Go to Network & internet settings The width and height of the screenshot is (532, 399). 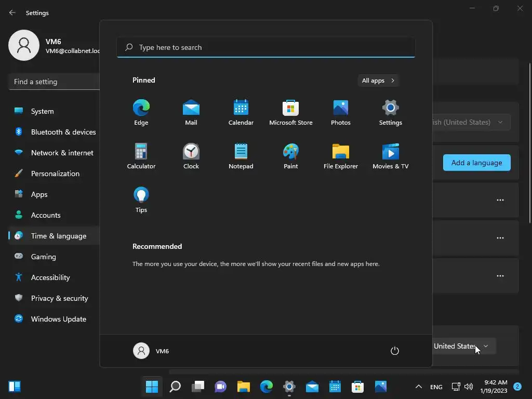click(54, 153)
